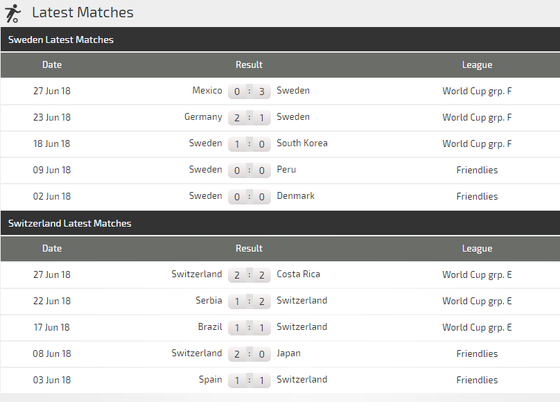Open the Germany 2:1 Sweden score box

click(x=249, y=118)
